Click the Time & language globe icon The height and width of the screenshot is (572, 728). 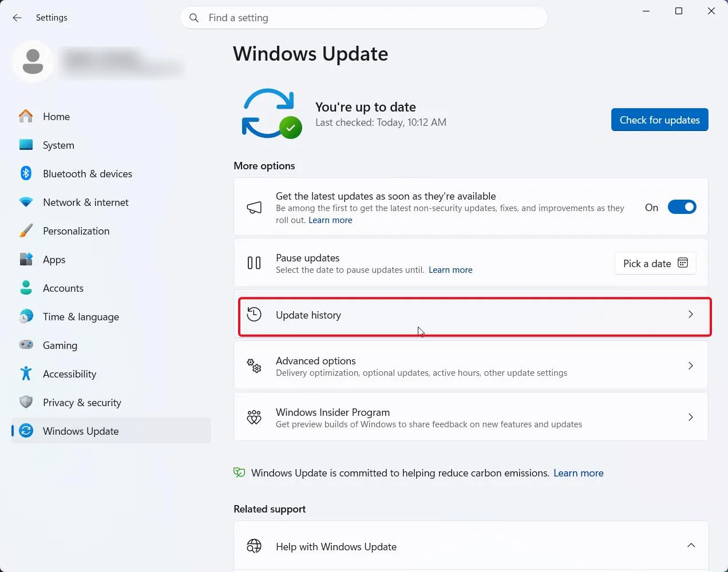coord(26,316)
